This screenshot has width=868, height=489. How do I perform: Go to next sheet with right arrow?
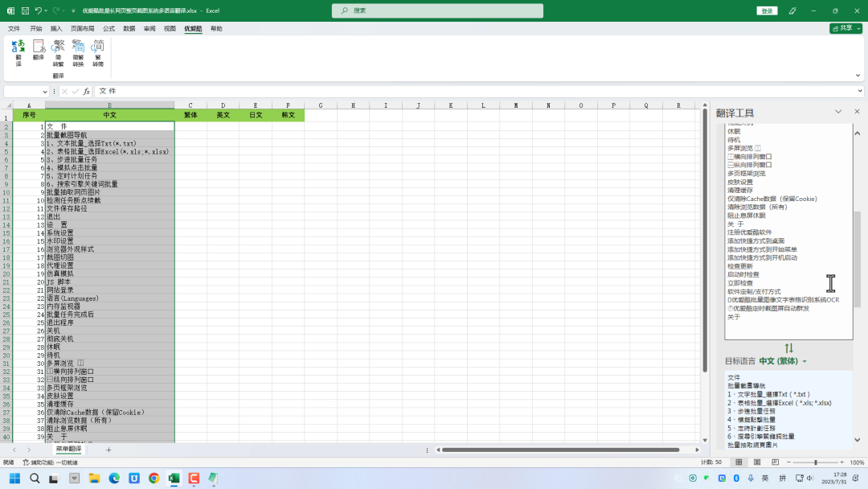coord(29,450)
